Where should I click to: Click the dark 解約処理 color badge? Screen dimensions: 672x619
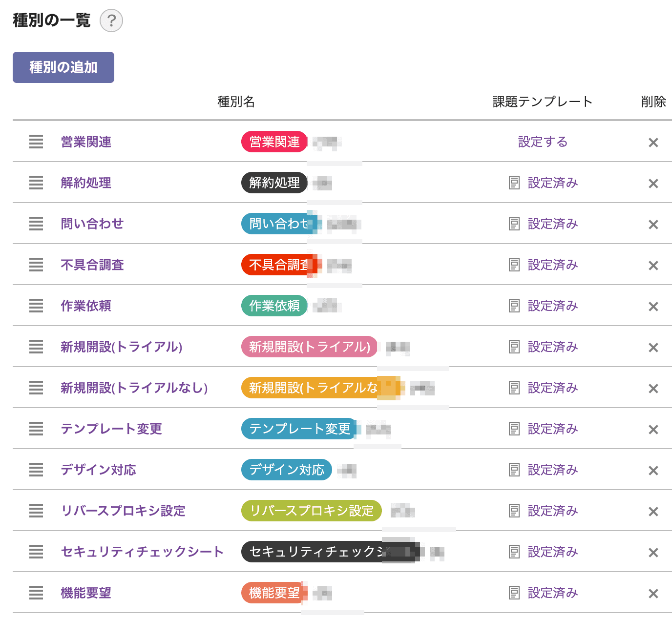pos(274,183)
